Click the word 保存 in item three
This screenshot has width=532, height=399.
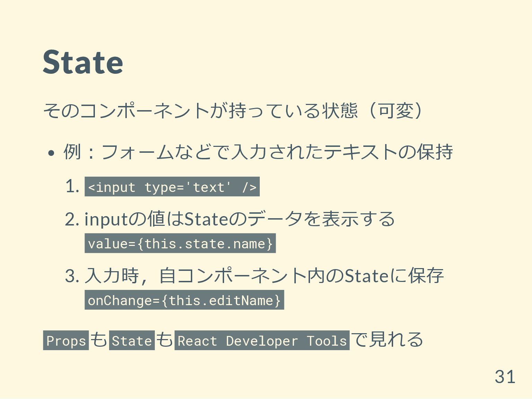(x=426, y=276)
